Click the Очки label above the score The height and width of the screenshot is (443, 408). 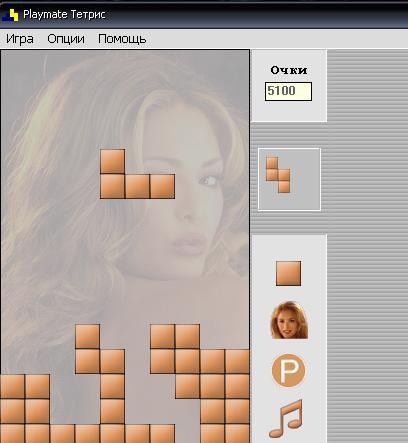(289, 70)
